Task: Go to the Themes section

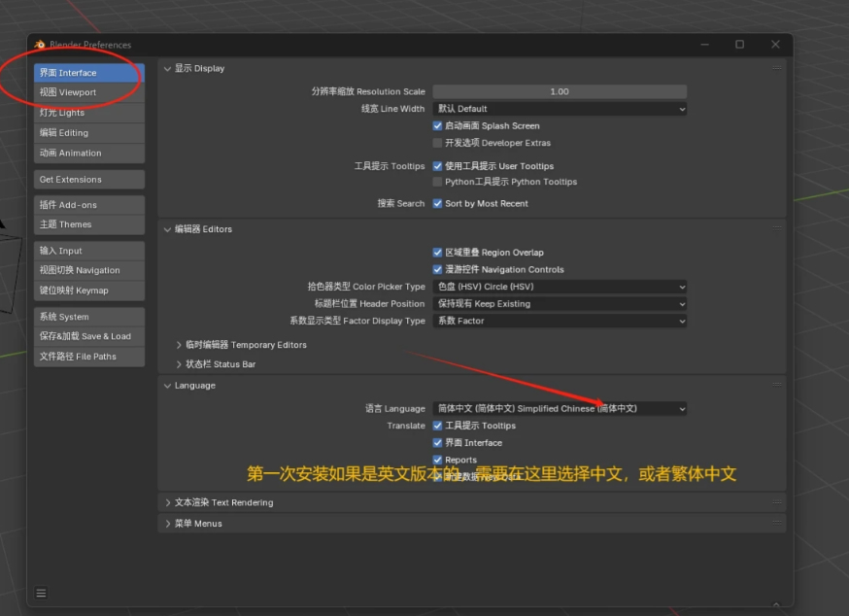Action: click(89, 224)
